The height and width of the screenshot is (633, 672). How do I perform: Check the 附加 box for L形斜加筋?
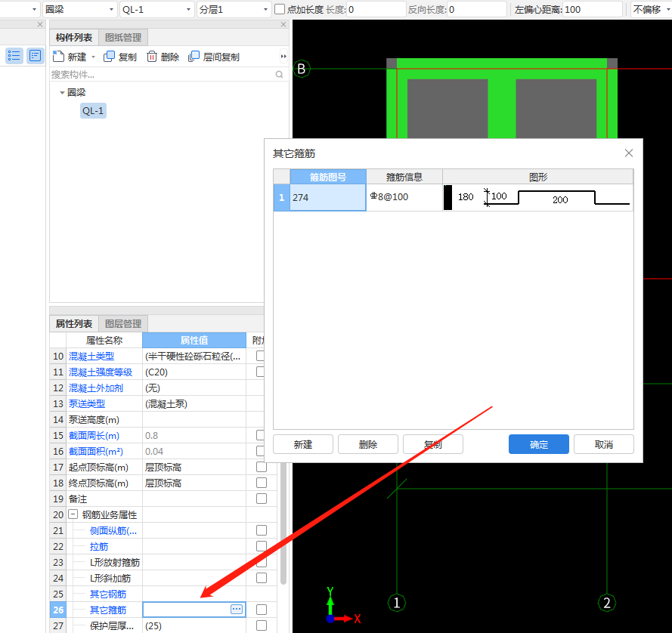point(261,578)
